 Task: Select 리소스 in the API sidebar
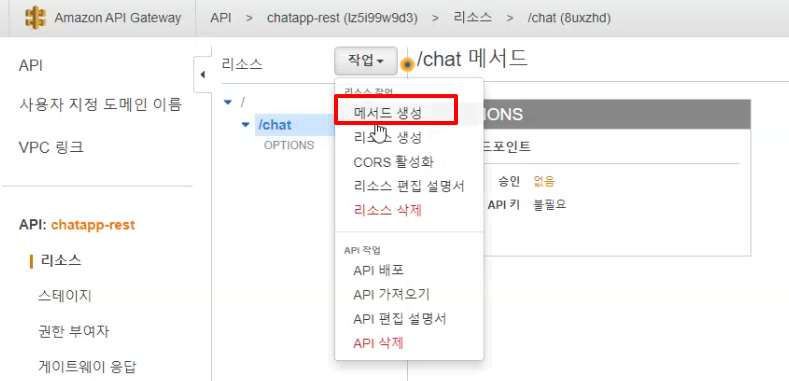coord(61,260)
